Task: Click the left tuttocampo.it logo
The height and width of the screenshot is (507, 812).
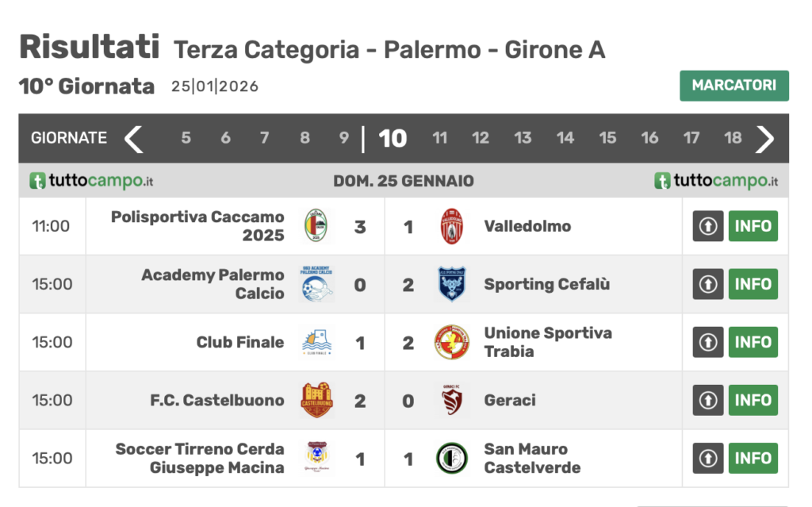Action: [x=91, y=181]
